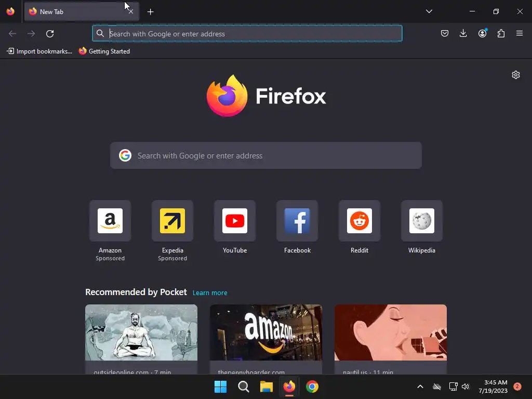Open outsideonline.com article thumbnail
The image size is (532, 399).
[141, 332]
